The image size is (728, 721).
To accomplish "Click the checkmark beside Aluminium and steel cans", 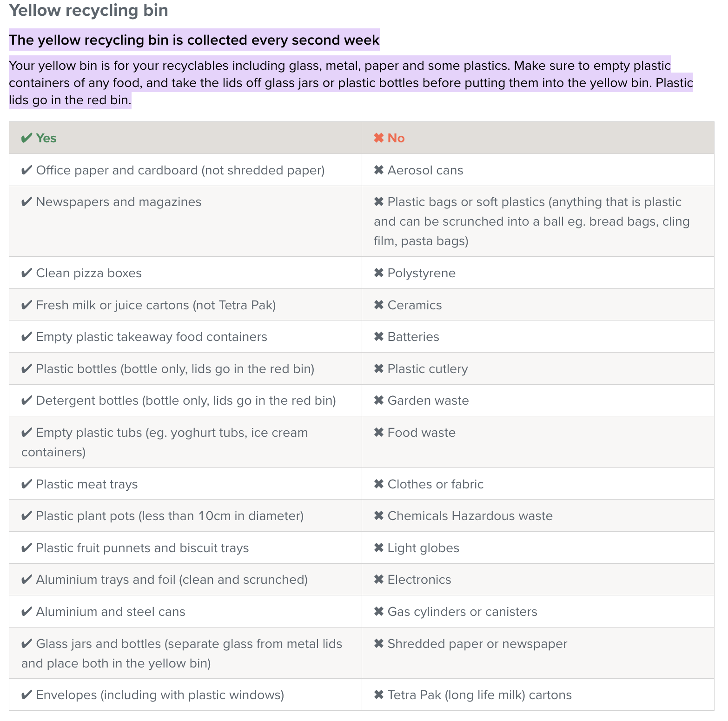I will point(26,612).
